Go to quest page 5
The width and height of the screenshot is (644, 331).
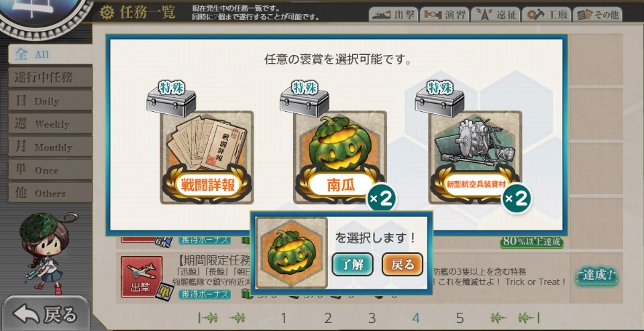point(460,318)
